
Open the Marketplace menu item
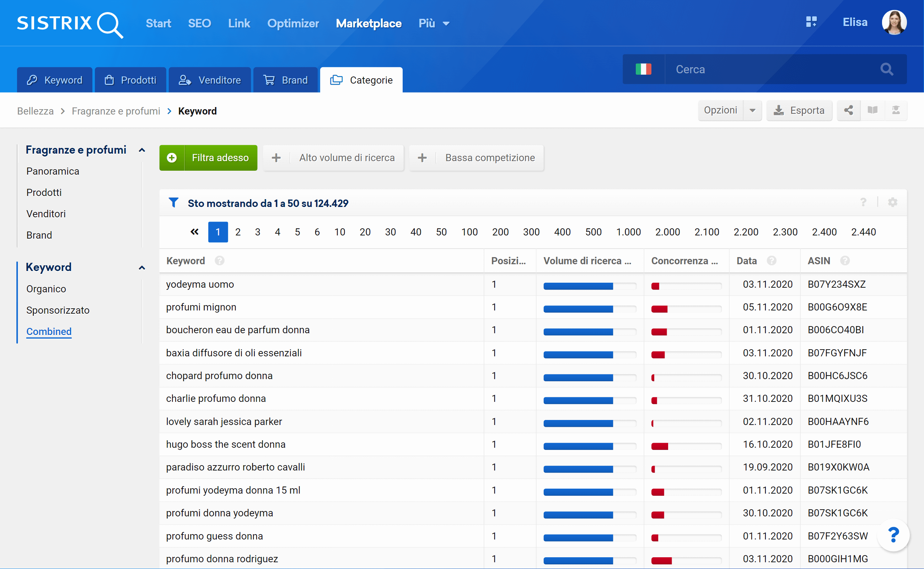[x=369, y=23]
